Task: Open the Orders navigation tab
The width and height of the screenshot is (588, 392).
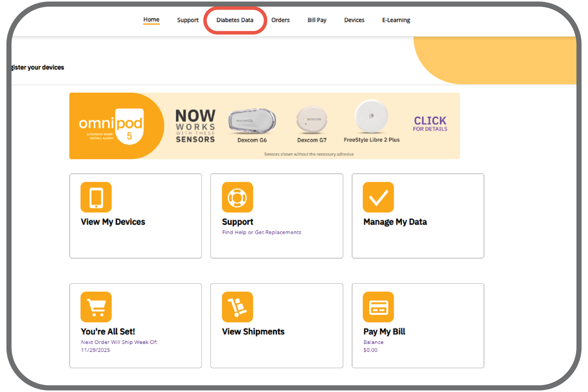Action: pos(280,21)
